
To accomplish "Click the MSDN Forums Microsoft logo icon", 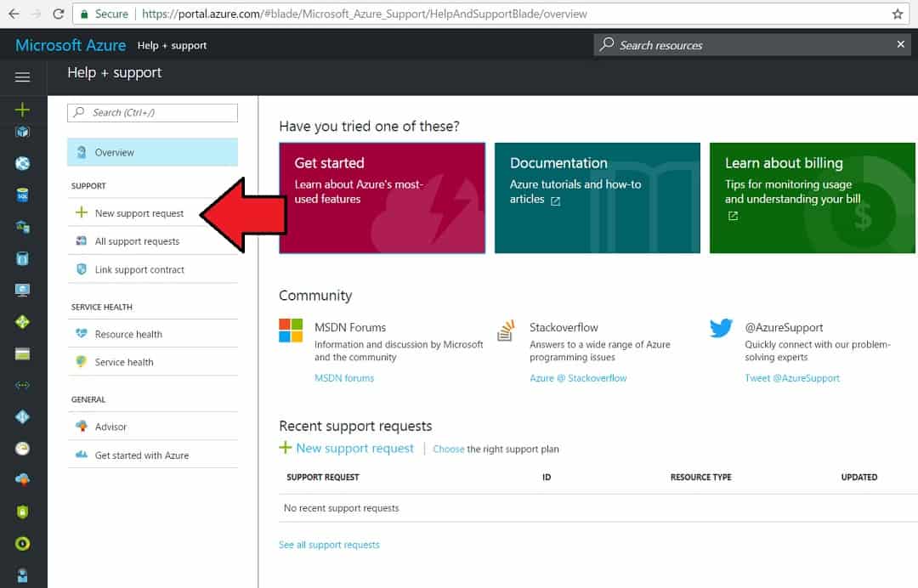I will 291,330.
